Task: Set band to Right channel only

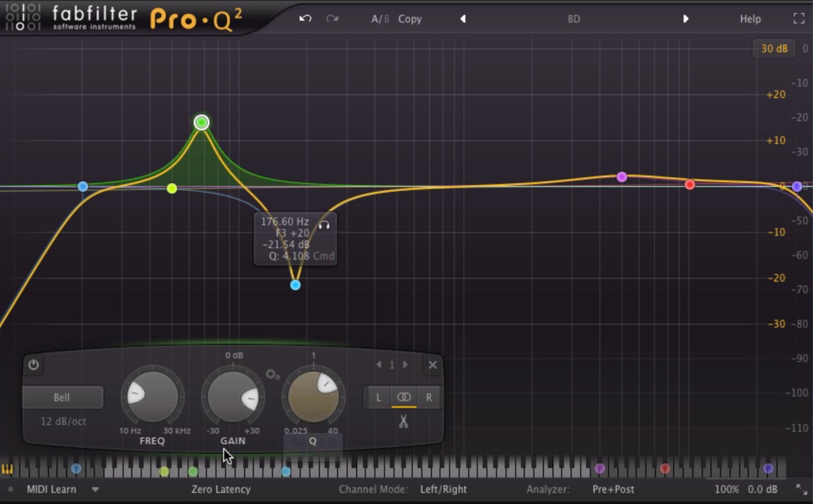Action: click(429, 397)
